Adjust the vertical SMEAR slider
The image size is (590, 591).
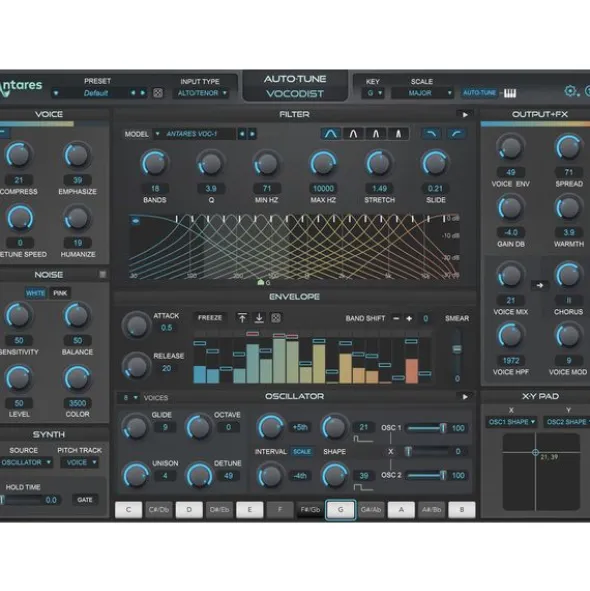pyautogui.click(x=457, y=351)
